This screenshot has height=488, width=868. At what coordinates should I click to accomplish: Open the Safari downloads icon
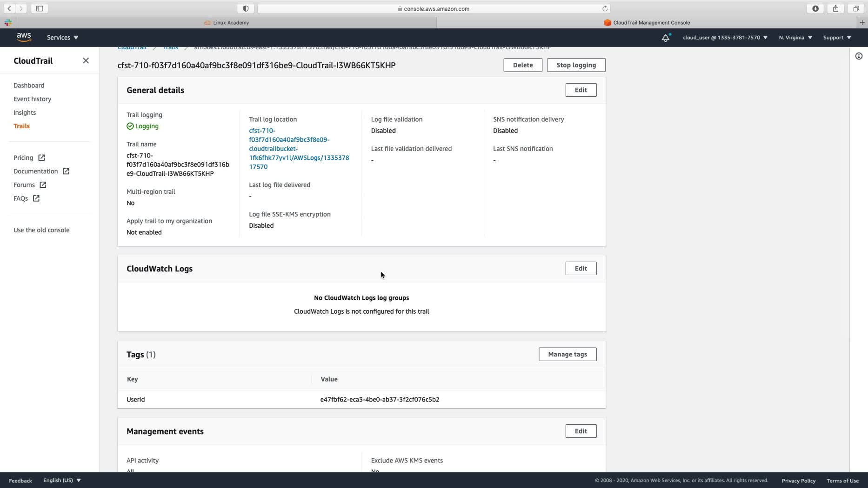(815, 8)
